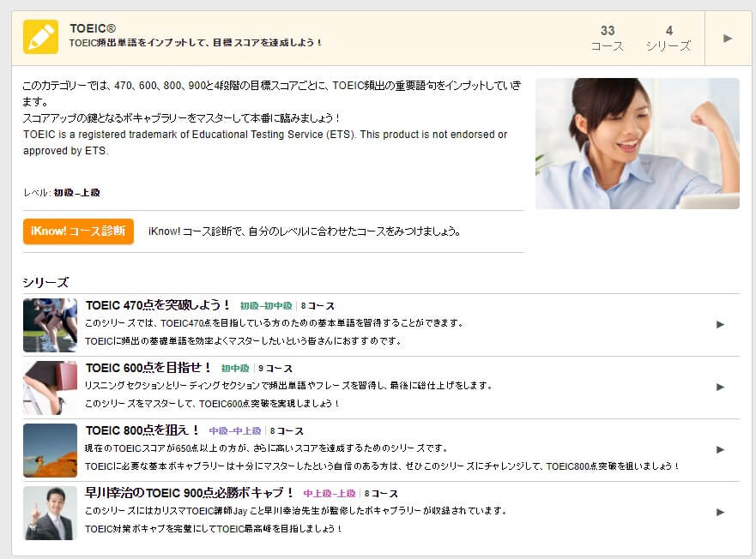Open the TOEIC 600点を目指せ！ title link
Image resolution: width=756 pixels, height=559 pixels.
[148, 368]
